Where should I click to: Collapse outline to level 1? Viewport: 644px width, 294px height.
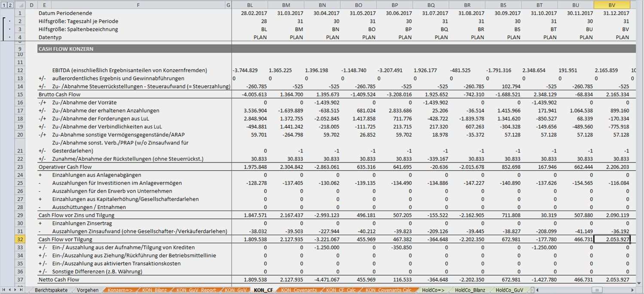click(x=4, y=5)
